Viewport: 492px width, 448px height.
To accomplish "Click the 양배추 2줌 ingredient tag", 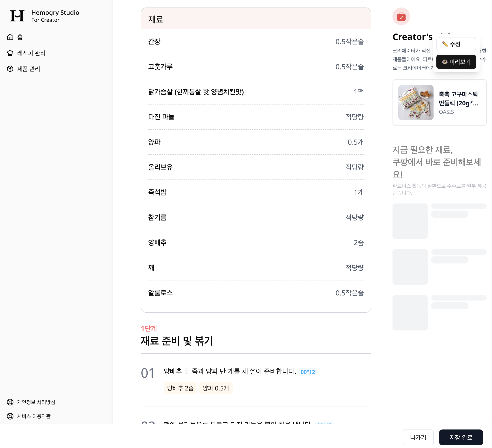I will [x=180, y=388].
